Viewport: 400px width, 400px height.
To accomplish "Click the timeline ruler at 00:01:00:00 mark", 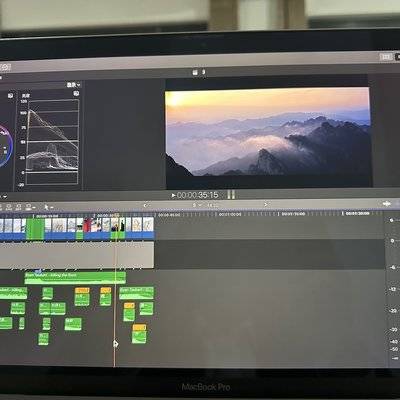I will (230, 215).
